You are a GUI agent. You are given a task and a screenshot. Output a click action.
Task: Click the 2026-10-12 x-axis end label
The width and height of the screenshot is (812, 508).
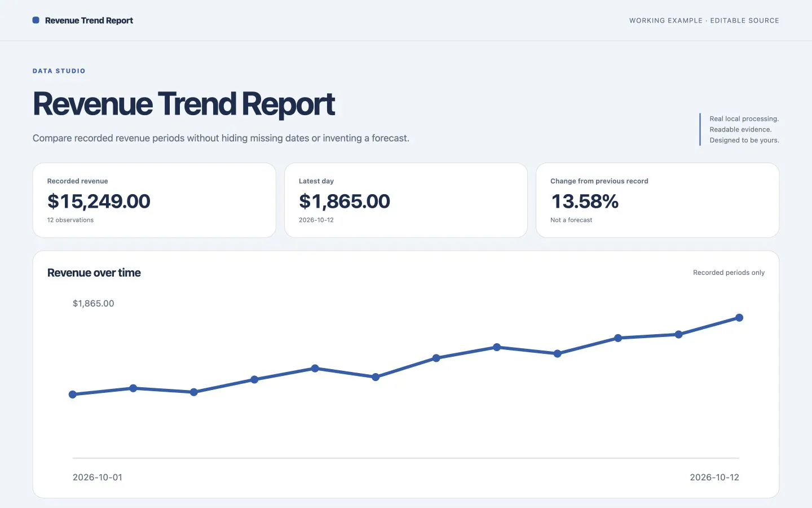pos(714,478)
